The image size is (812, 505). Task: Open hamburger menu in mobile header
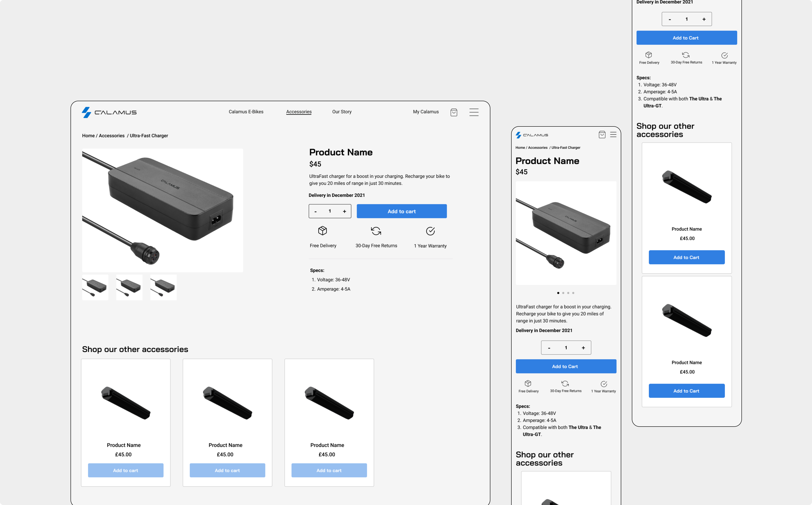click(613, 135)
